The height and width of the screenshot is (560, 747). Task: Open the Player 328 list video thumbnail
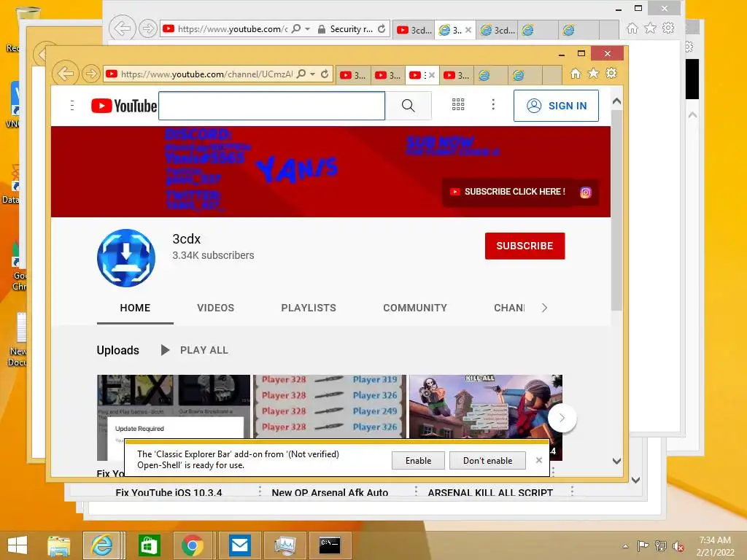click(x=330, y=407)
